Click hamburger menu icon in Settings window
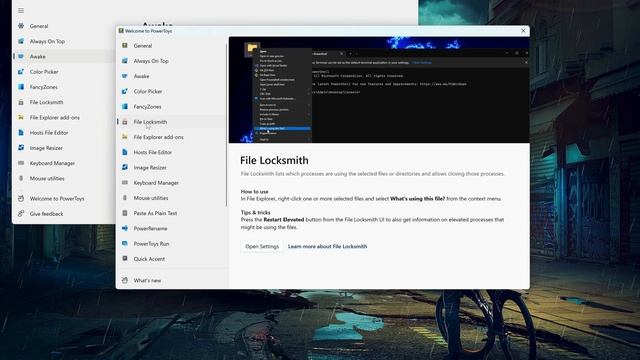Viewport: 640px width, 360px height. (21, 10)
